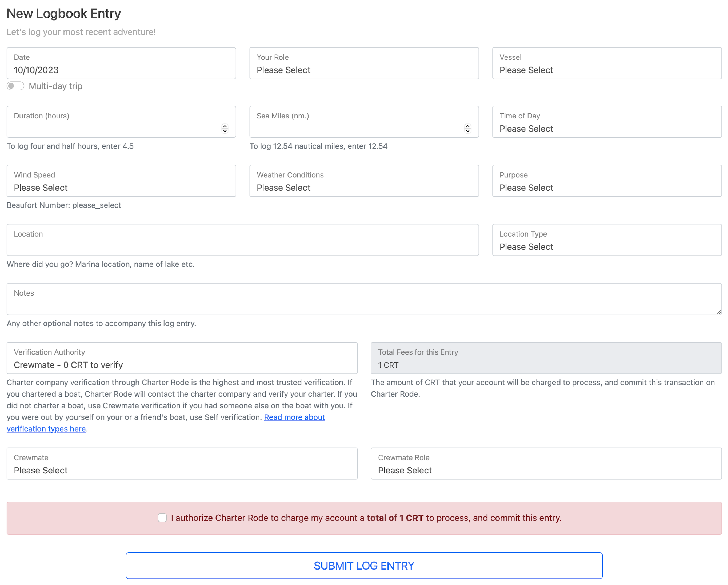Toggle the Multi-day trip switch

(15, 86)
